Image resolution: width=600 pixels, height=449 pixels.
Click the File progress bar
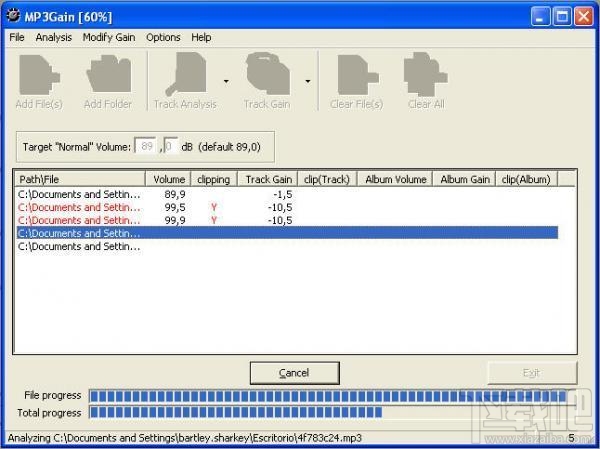pyautogui.click(x=332, y=396)
